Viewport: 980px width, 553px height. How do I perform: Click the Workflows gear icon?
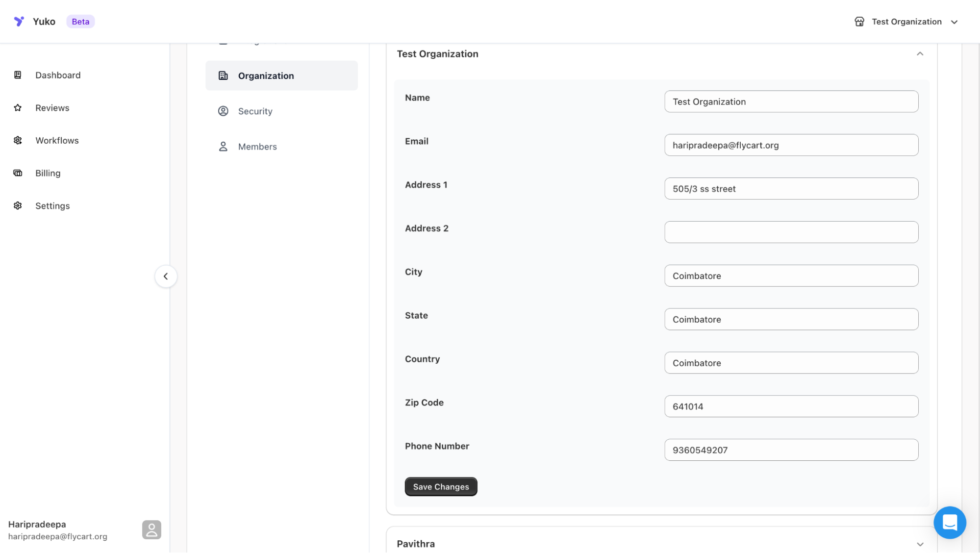[x=18, y=141]
